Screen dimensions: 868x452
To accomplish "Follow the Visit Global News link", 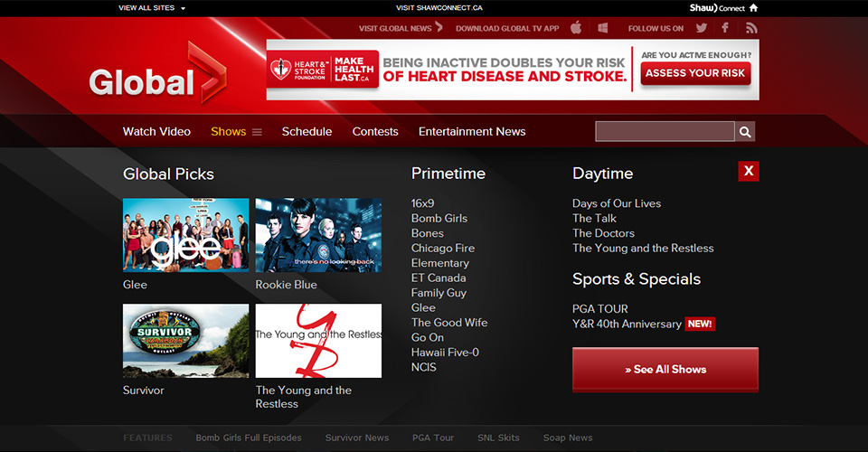I will (x=401, y=28).
